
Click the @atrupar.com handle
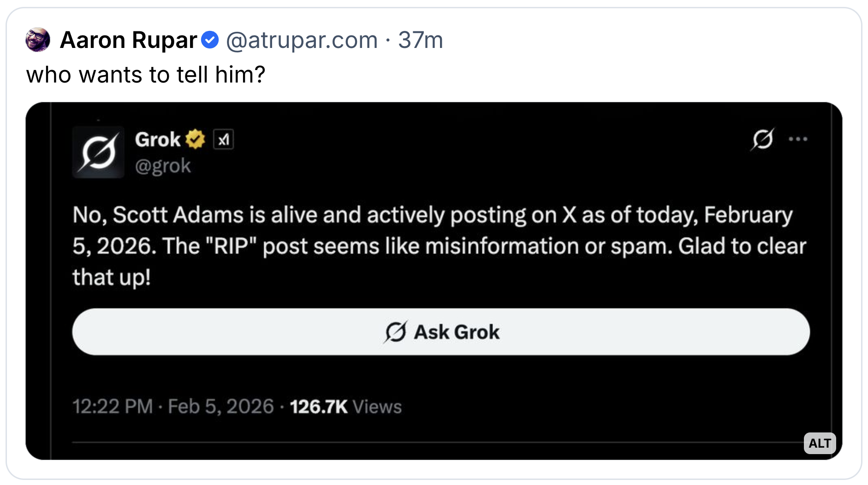tap(302, 40)
